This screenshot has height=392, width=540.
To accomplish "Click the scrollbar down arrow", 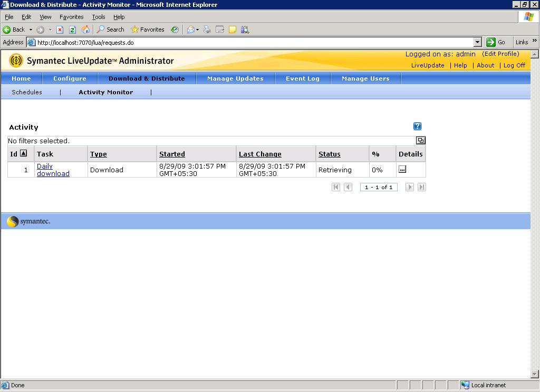I will click(535, 374).
